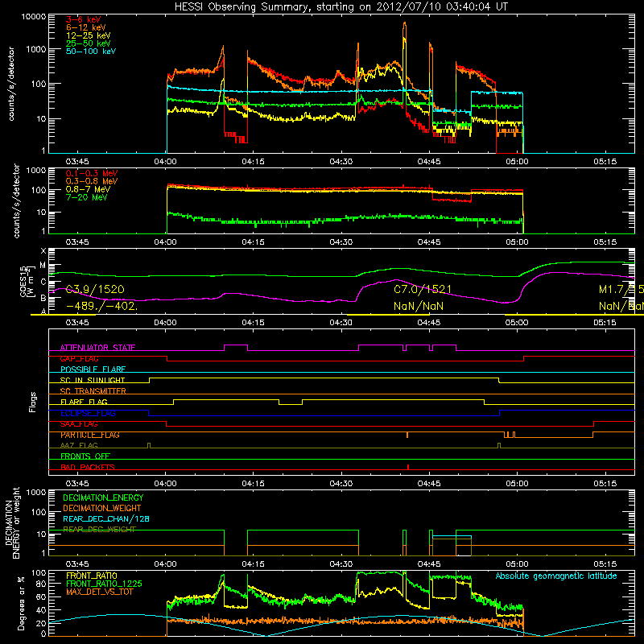Image resolution: width=644 pixels, height=644 pixels.
Task: Click the 6-12 keV legend label
Action: 86,27
